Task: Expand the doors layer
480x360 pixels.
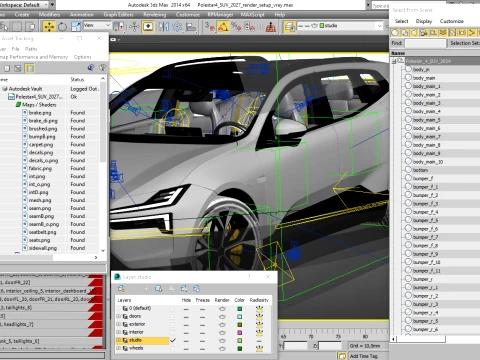Action: pos(119,316)
